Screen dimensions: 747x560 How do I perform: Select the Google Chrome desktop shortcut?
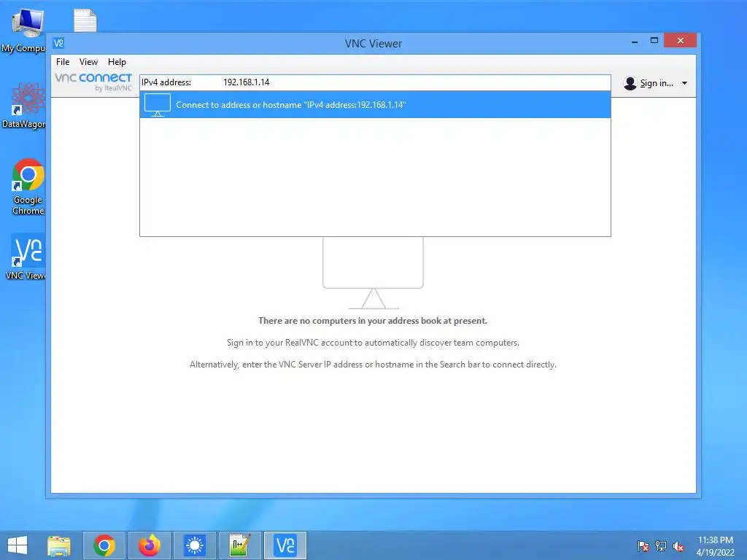28,187
